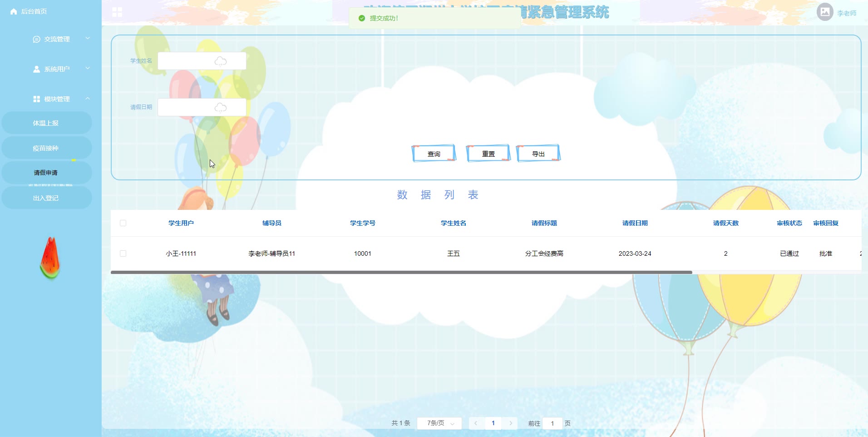Click the 共 1 条 total count text
Viewport: 868px width, 437px height.
401,423
